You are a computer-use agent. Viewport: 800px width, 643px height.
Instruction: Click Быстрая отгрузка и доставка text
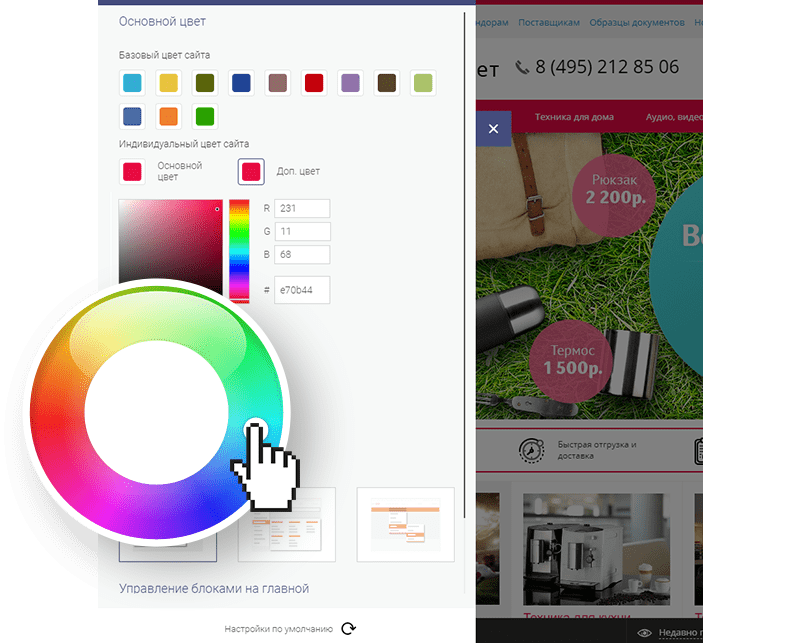tap(596, 450)
